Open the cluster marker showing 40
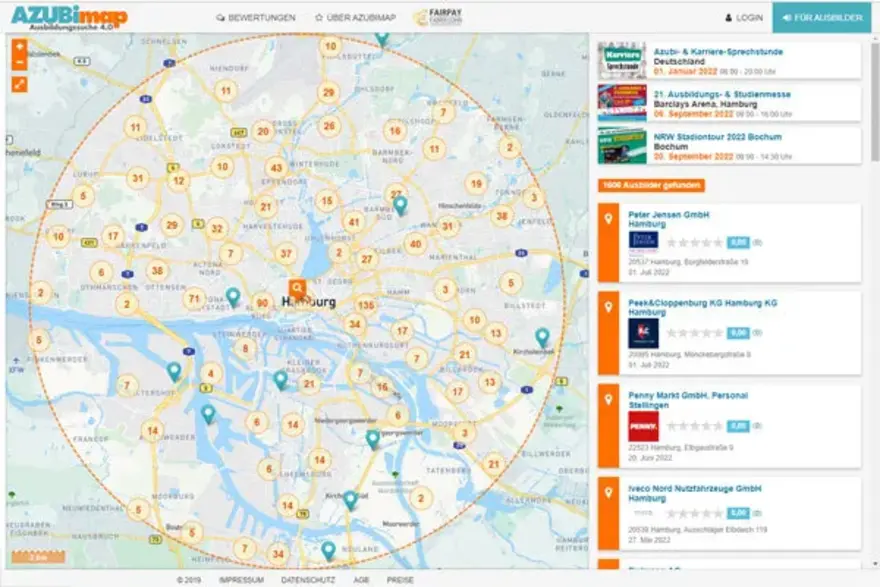Screen dimensions: 880x587 tap(415, 244)
